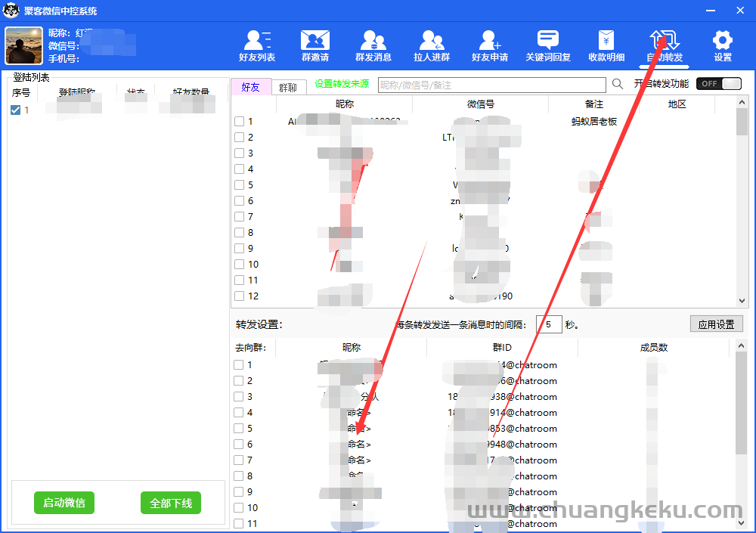Toggle the 开启转发功能 OFF switch
Image resolution: width=756 pixels, height=533 pixels.
[x=719, y=84]
